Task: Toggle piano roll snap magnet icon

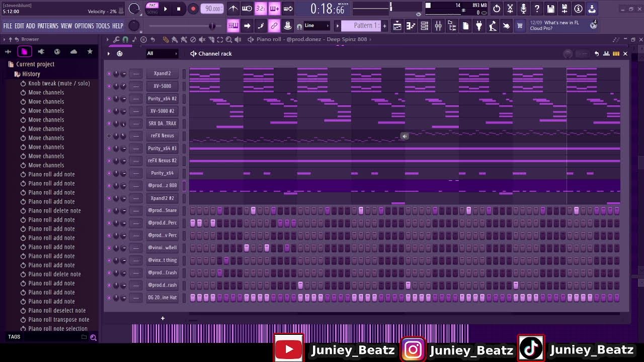Action: point(125,39)
